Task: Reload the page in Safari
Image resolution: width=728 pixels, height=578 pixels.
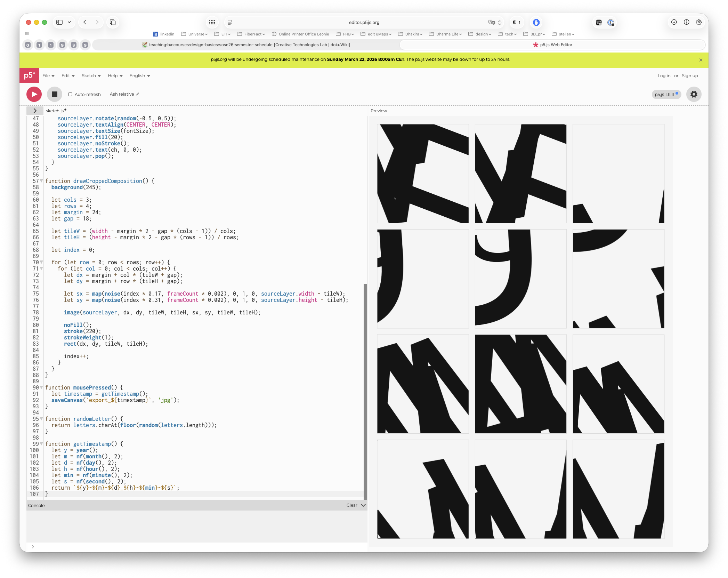Action: tap(500, 22)
